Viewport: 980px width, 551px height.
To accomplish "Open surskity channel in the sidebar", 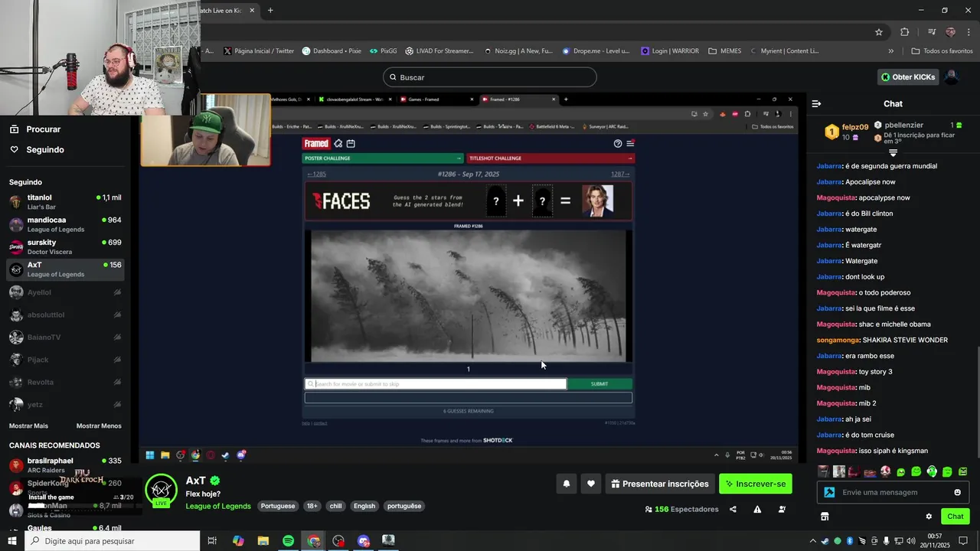I will point(65,246).
